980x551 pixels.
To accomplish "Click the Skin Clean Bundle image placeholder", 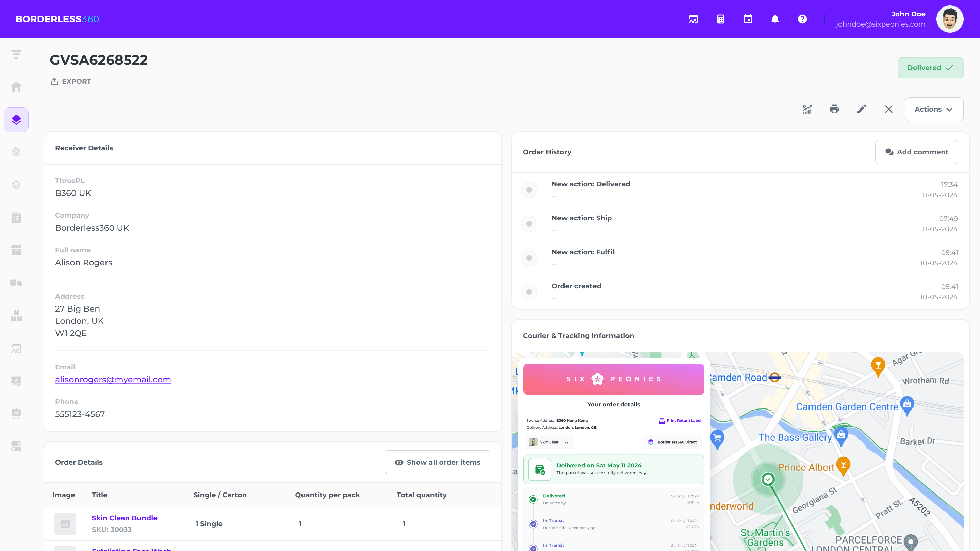I will tap(65, 524).
